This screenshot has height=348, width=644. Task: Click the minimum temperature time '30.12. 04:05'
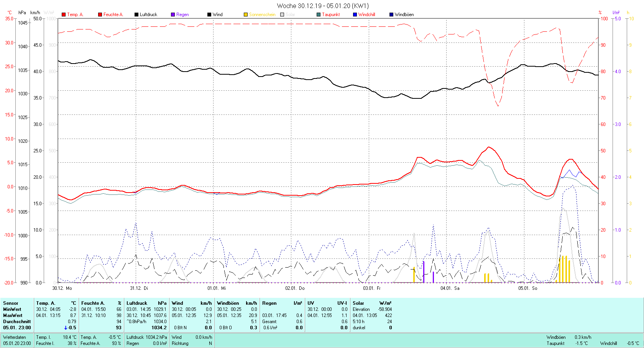pyautogui.click(x=48, y=309)
